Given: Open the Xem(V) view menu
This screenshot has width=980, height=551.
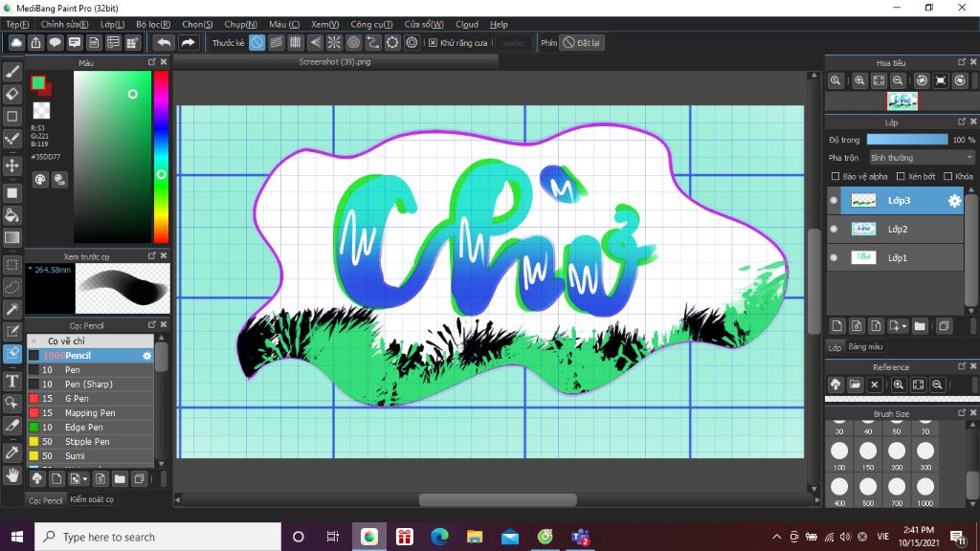Looking at the screenshot, I should (325, 24).
